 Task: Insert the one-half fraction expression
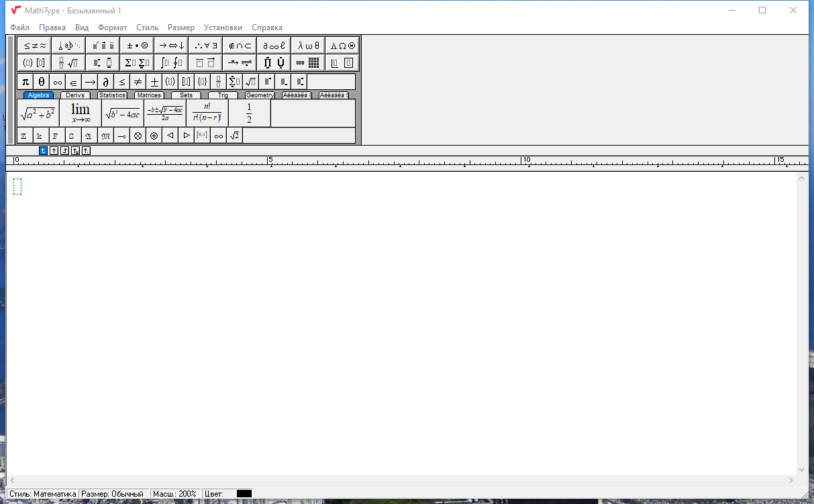click(250, 113)
